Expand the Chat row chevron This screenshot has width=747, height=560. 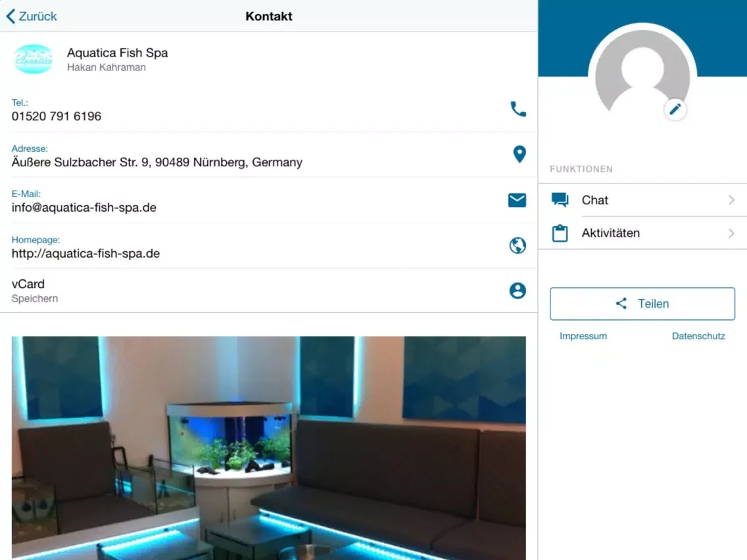pos(731,200)
